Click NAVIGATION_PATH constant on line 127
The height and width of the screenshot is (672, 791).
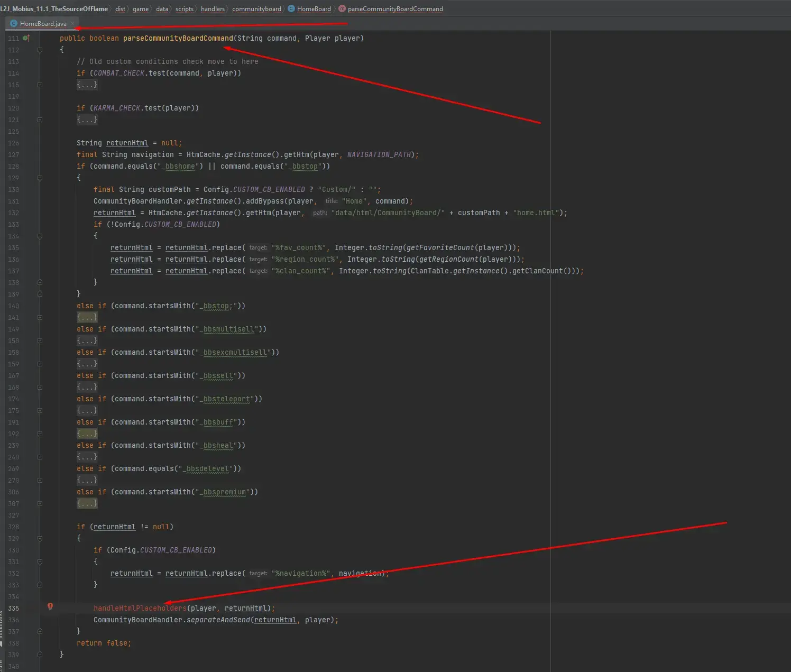coord(379,154)
